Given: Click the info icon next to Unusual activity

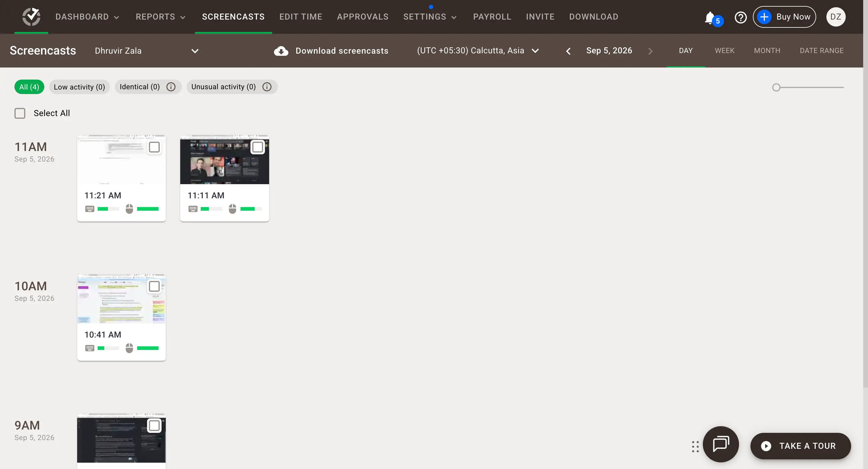Looking at the screenshot, I should point(267,87).
